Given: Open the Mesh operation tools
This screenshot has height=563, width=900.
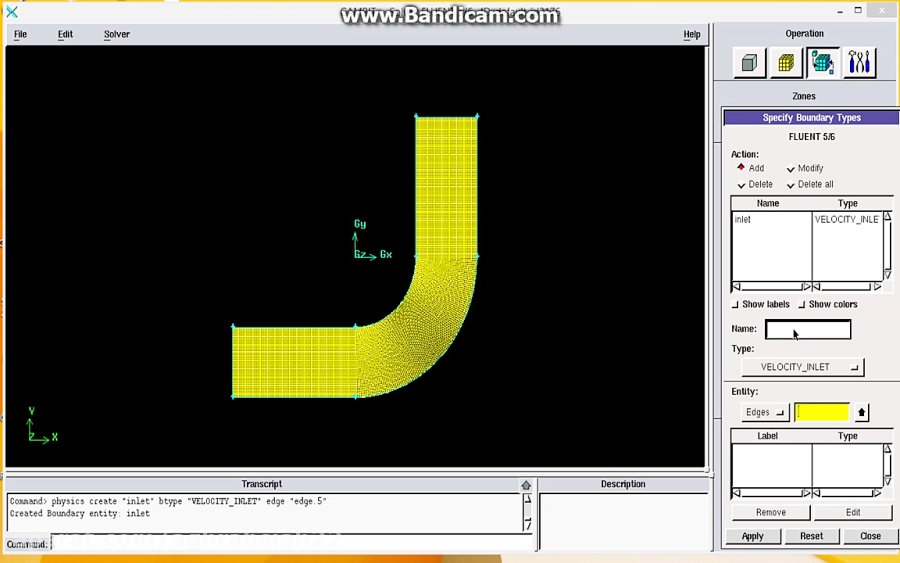Looking at the screenshot, I should click(x=786, y=63).
